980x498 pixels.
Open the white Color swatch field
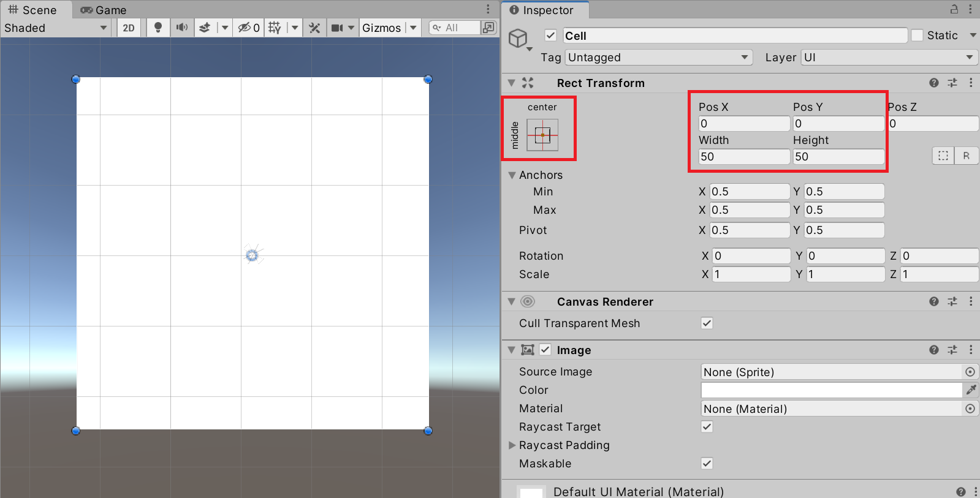[831, 390]
